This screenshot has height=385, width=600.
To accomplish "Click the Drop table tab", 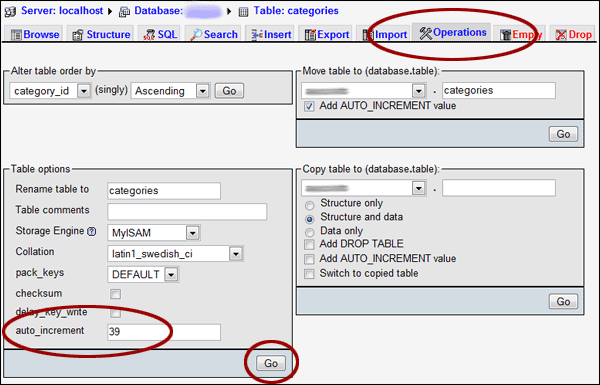I will [572, 34].
